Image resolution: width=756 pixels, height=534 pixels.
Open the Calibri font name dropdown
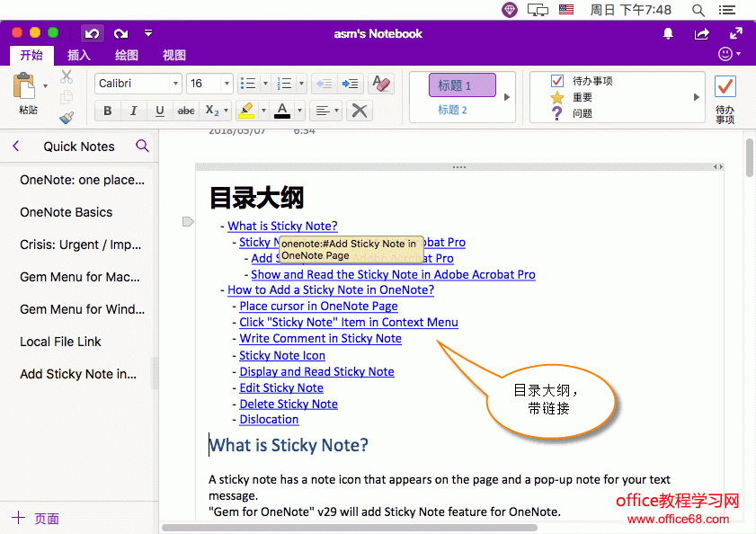[175, 84]
